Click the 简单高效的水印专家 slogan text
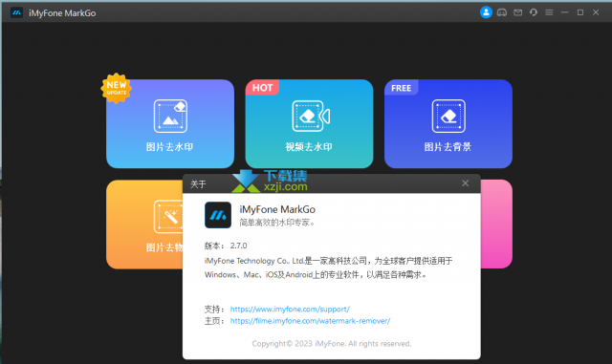Image resolution: width=612 pixels, height=364 pixels. coord(276,223)
